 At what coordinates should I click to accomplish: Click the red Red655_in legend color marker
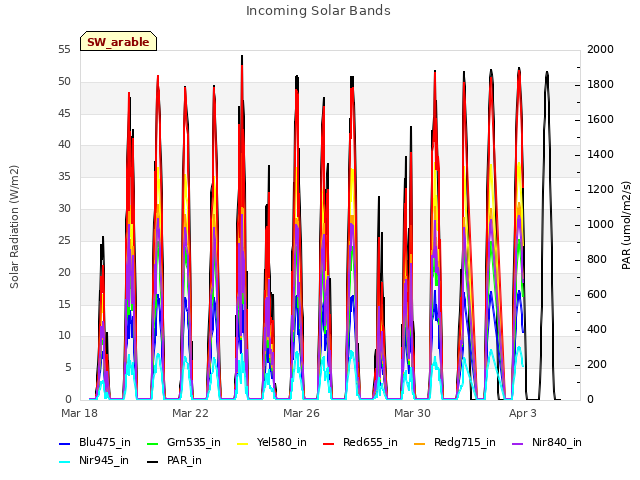pyautogui.click(x=329, y=444)
